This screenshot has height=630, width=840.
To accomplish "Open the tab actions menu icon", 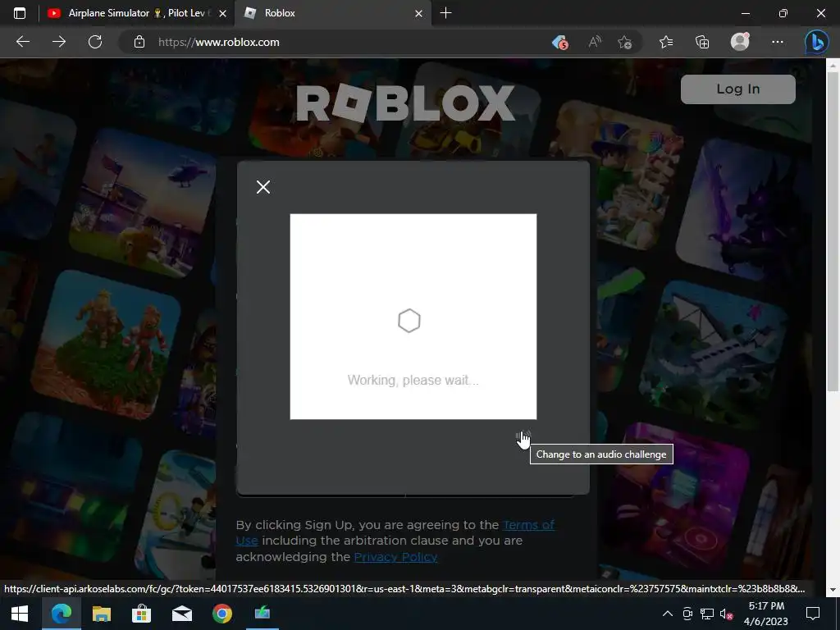I will tap(20, 13).
